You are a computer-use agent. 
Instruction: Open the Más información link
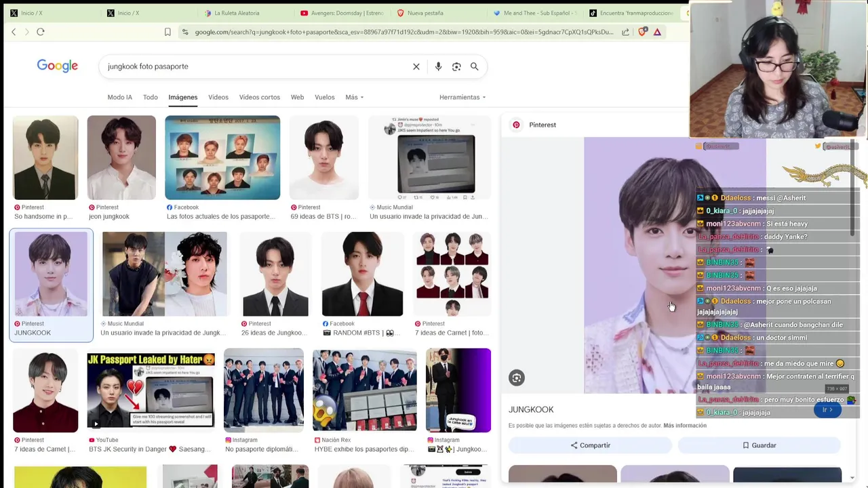click(x=685, y=426)
